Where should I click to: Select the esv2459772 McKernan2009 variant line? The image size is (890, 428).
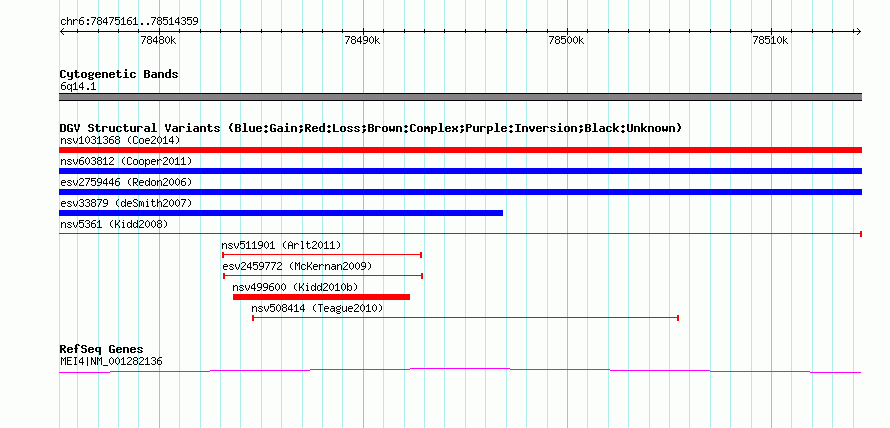(323, 276)
